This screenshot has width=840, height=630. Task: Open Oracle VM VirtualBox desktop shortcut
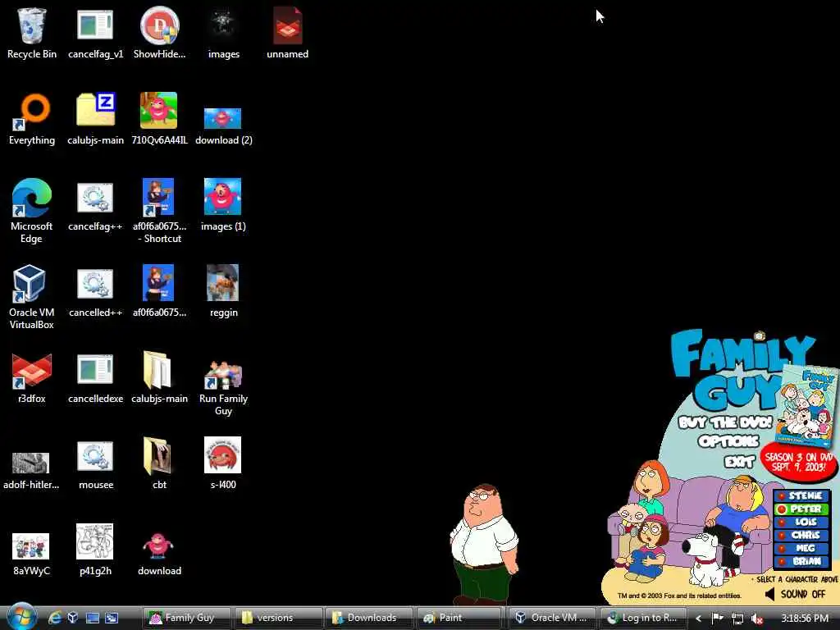(32, 297)
